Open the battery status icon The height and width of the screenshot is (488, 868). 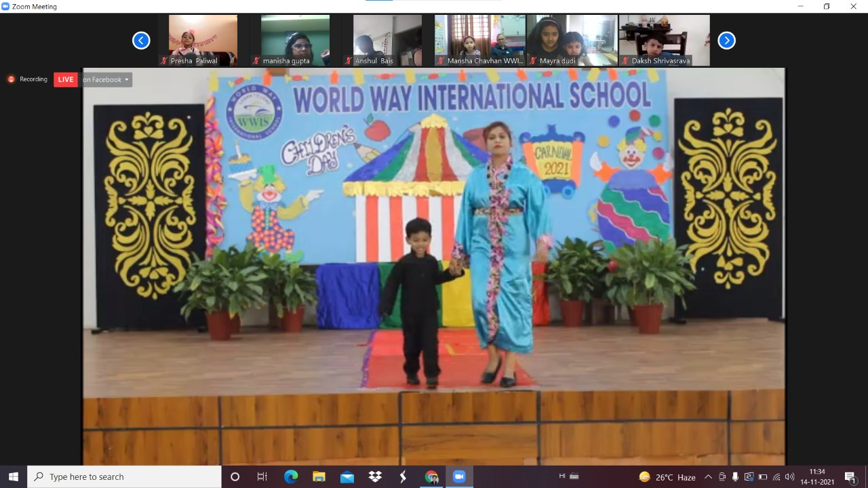pos(763,477)
